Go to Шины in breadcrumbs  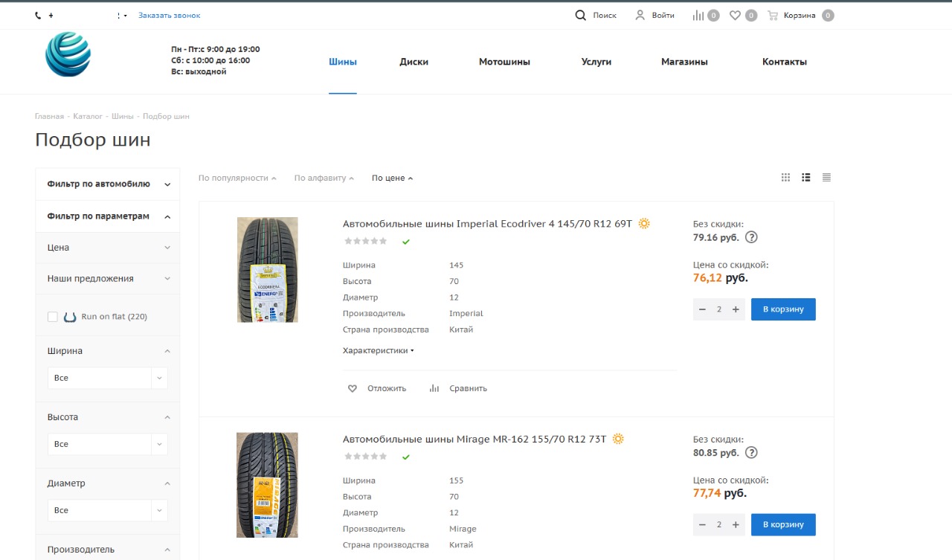(x=123, y=117)
